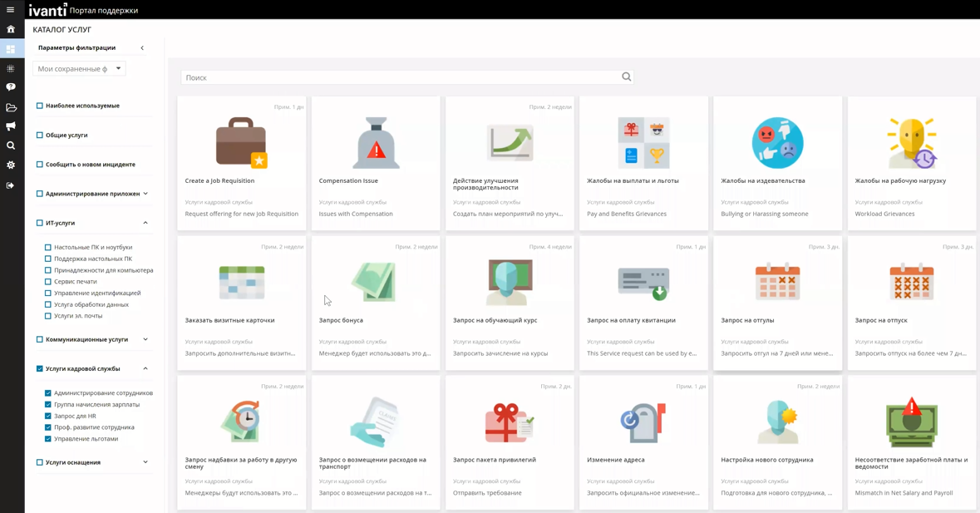Click the magnifier icon inside the search bar
The image size is (980, 513).
click(626, 76)
